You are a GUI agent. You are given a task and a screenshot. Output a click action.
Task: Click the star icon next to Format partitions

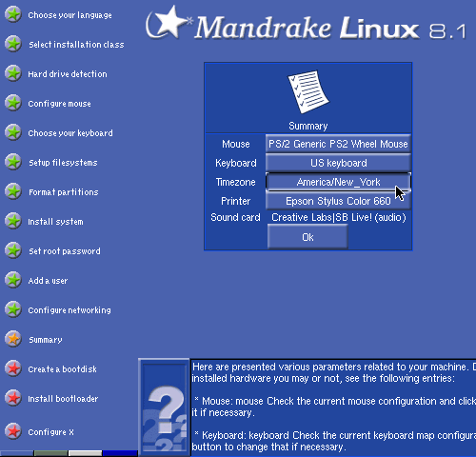point(13,191)
